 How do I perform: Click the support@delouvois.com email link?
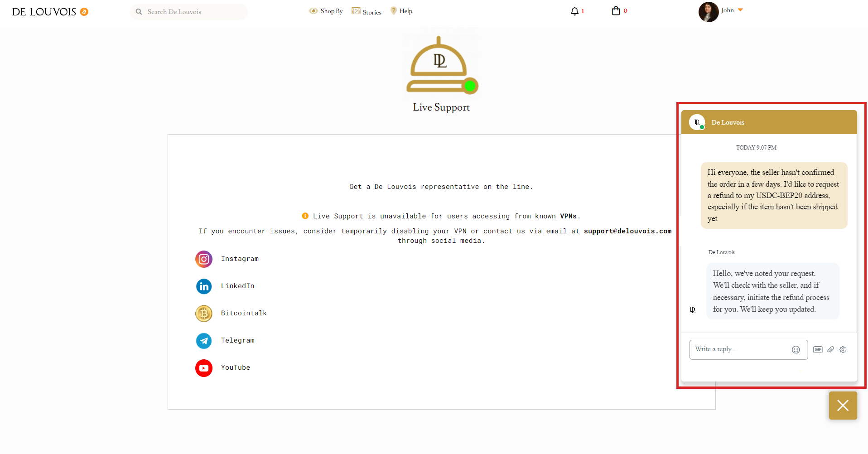(627, 231)
